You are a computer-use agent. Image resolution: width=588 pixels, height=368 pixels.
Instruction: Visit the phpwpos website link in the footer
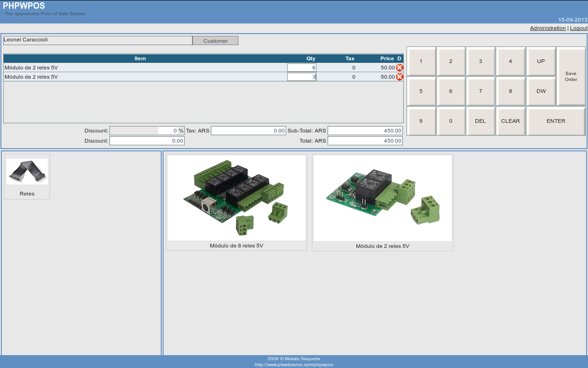pos(294,364)
